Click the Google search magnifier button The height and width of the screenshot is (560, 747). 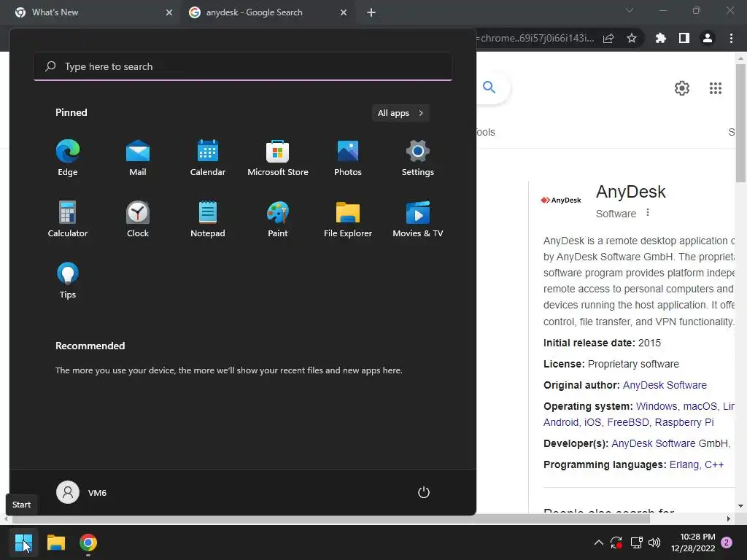(489, 87)
